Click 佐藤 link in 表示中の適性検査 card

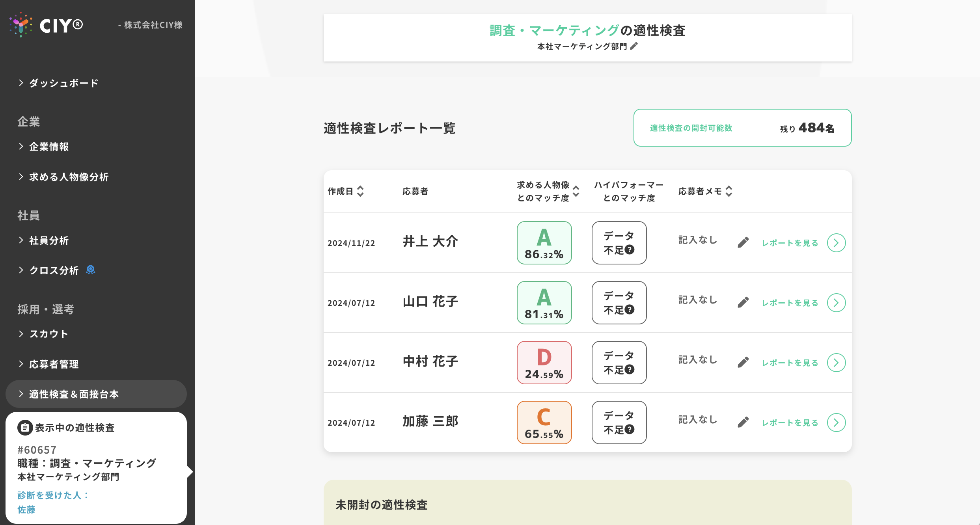tap(26, 510)
